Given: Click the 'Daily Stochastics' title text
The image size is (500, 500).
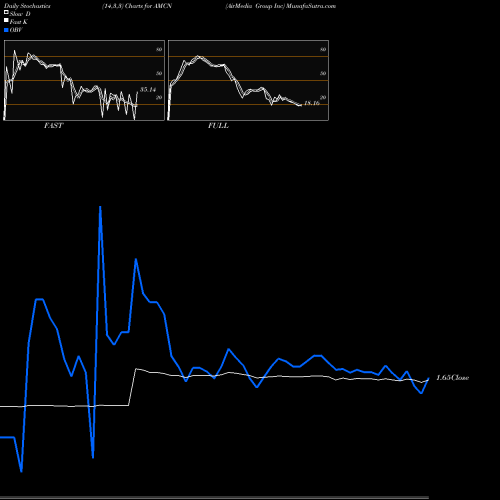Looking at the screenshot, I should click(x=27, y=6).
